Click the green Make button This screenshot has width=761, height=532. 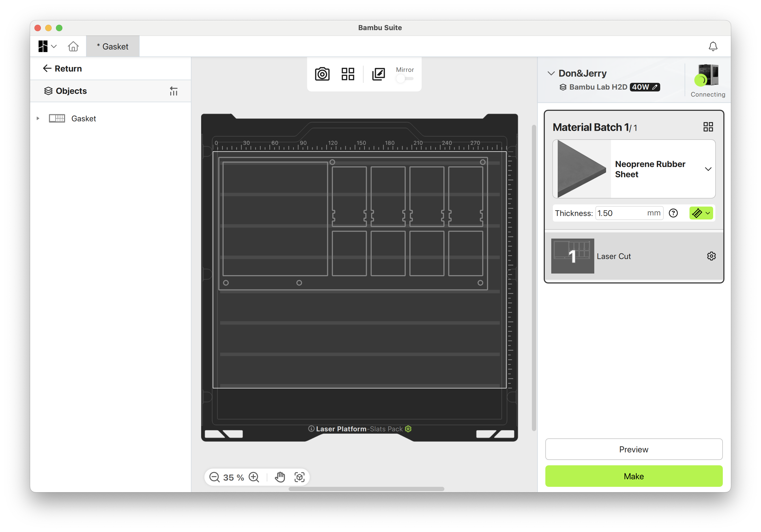pyautogui.click(x=634, y=476)
